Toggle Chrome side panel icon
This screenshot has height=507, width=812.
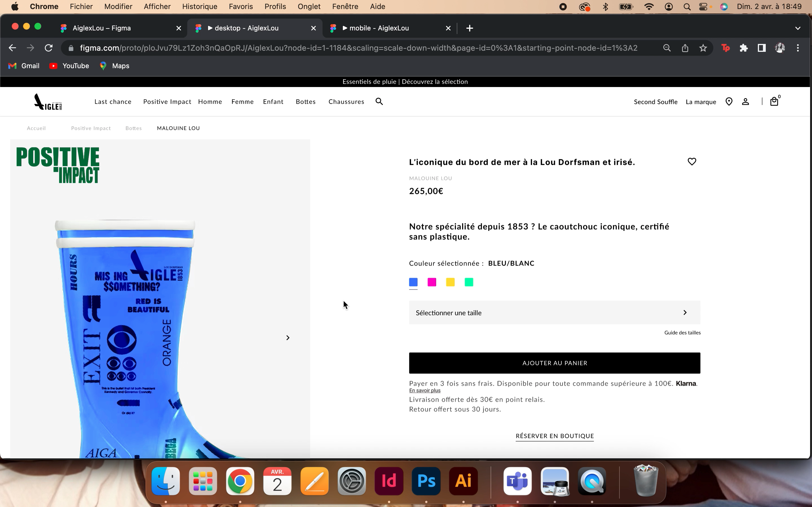coord(761,48)
